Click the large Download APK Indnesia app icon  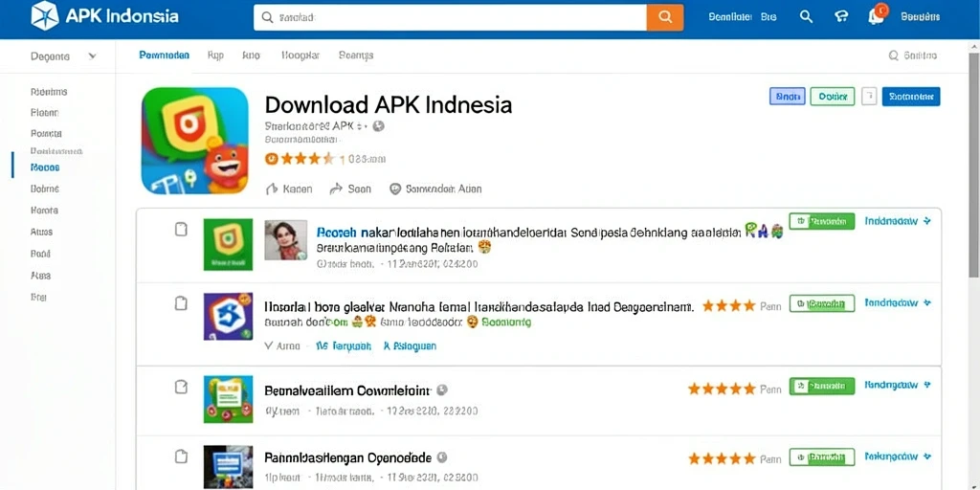click(x=195, y=141)
